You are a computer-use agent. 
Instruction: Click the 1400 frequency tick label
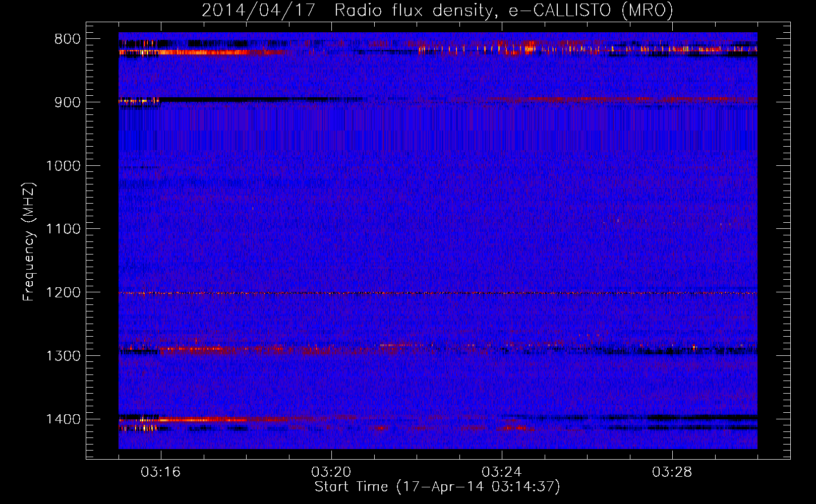(x=64, y=419)
